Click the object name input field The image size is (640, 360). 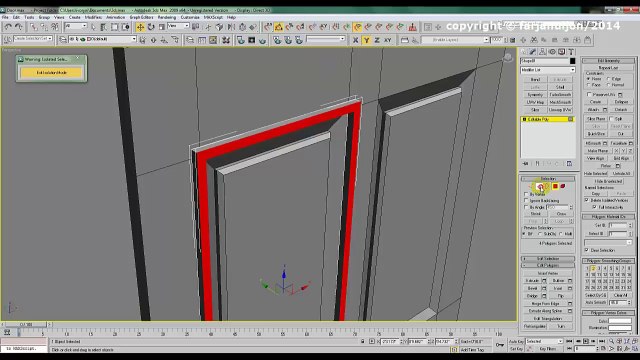coord(544,61)
